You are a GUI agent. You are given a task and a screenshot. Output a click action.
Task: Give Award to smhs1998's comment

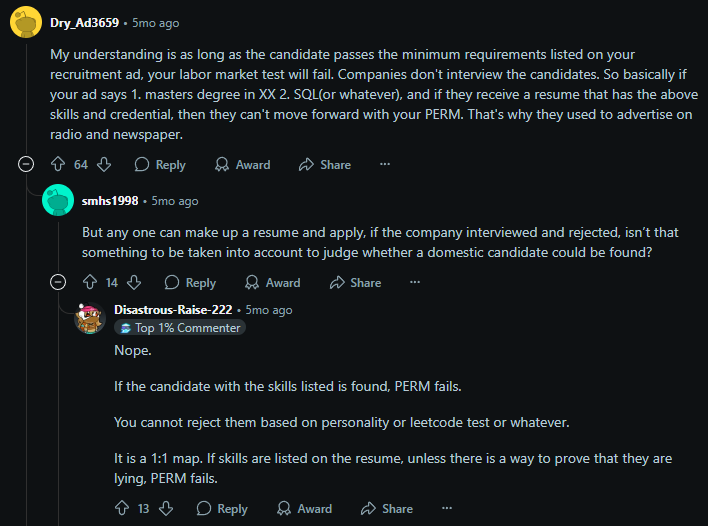point(273,283)
